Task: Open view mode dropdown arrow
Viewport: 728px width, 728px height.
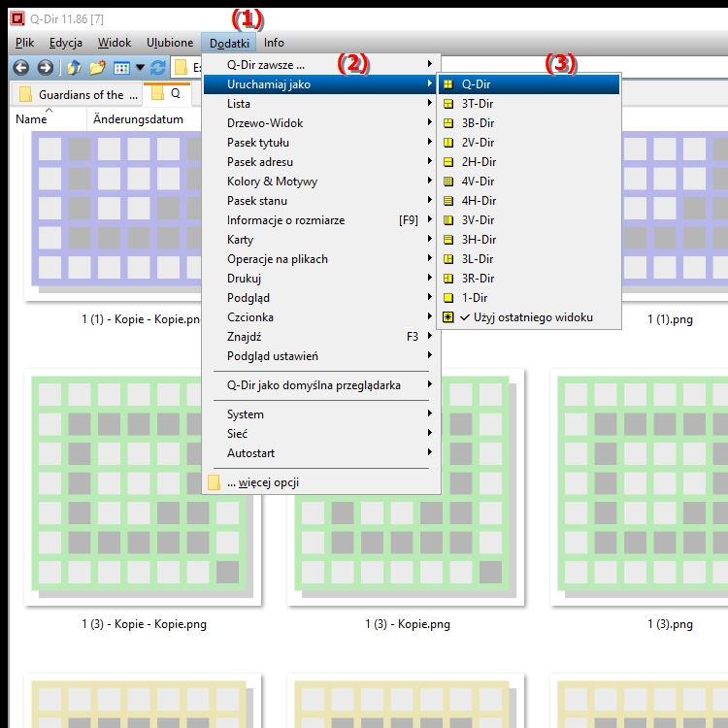Action: (x=140, y=68)
